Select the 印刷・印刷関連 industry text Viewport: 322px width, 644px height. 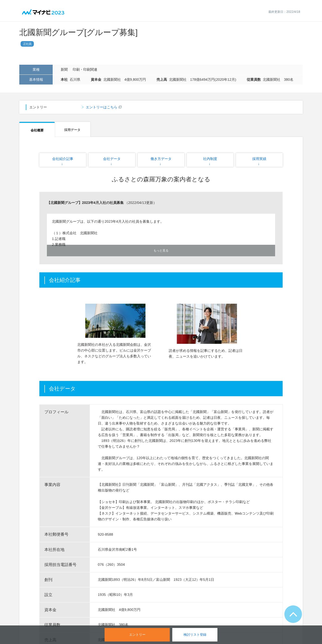click(85, 69)
